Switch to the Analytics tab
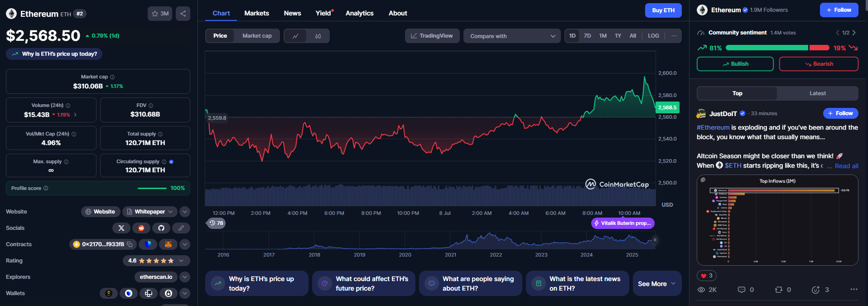 point(359,13)
